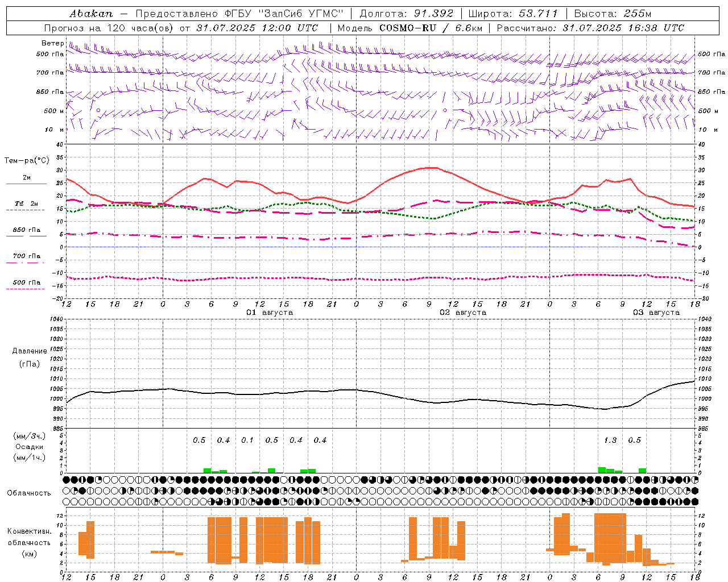
Task: Click the station name "Abakan" in the header
Action: coord(91,13)
